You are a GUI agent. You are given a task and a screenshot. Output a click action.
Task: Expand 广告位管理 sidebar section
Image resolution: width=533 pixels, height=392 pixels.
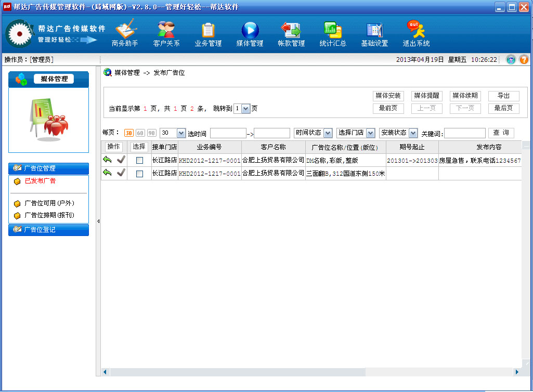pyautogui.click(x=48, y=168)
